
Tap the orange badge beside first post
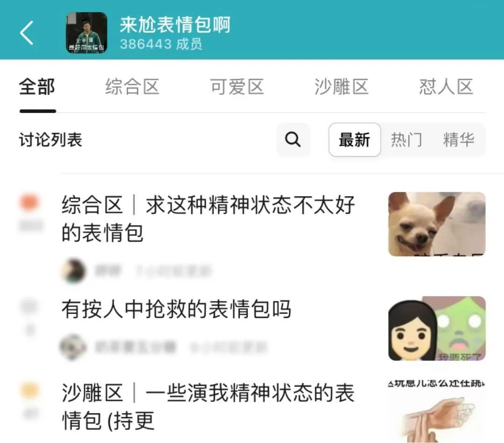tap(29, 202)
